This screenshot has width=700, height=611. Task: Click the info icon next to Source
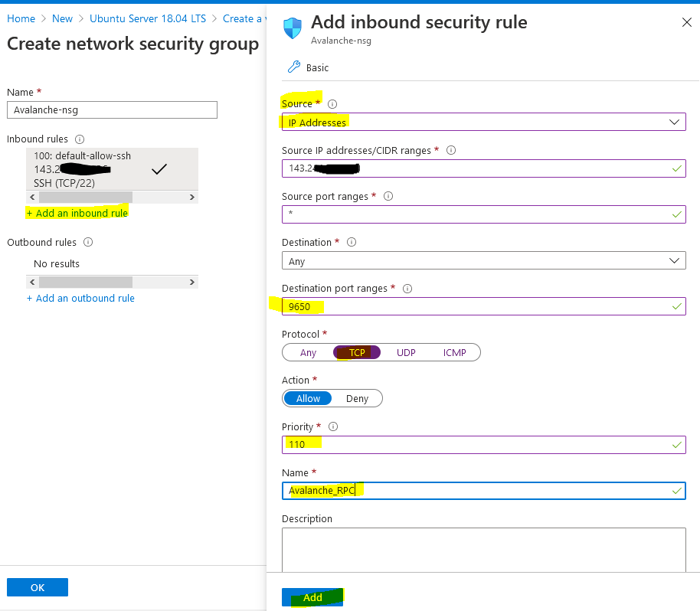tap(332, 104)
